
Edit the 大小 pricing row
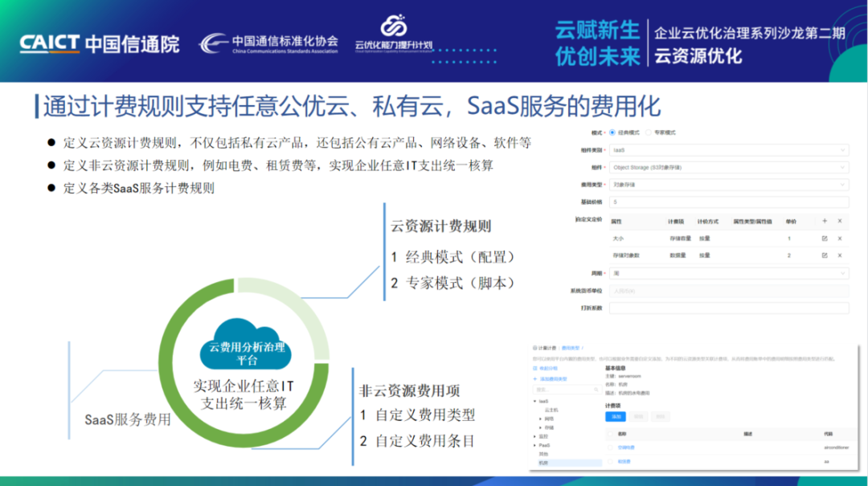click(825, 239)
